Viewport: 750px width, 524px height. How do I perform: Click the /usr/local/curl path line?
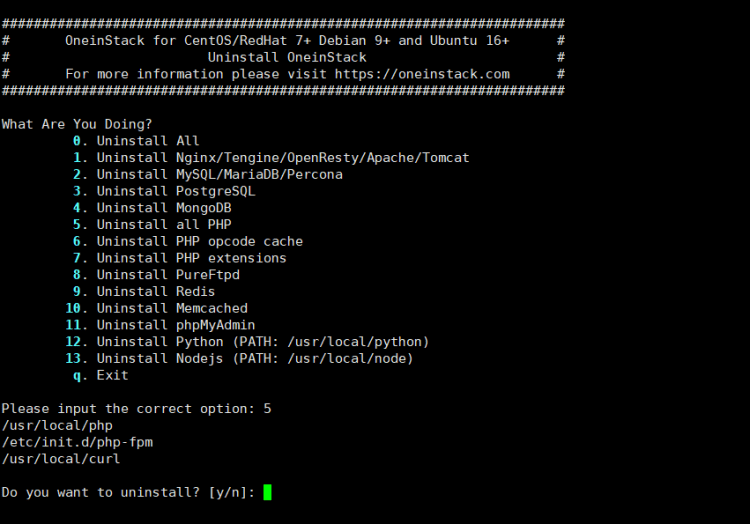(x=61, y=459)
